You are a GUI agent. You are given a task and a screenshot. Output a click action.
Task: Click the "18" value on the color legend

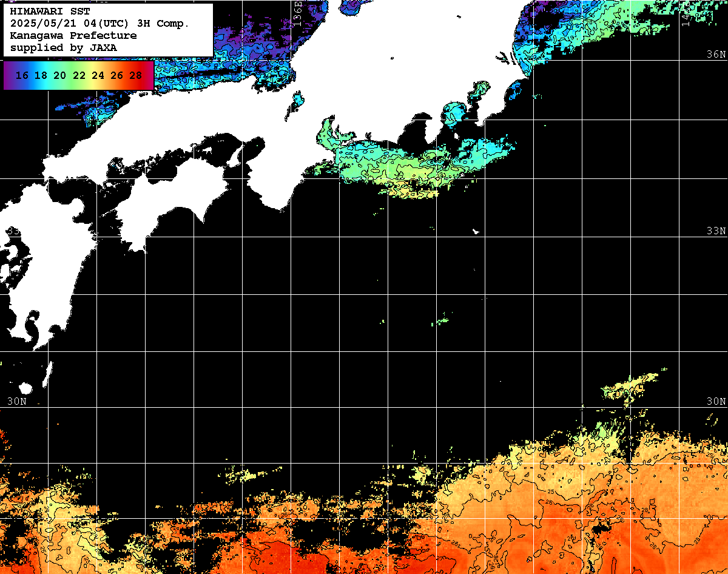[41, 76]
